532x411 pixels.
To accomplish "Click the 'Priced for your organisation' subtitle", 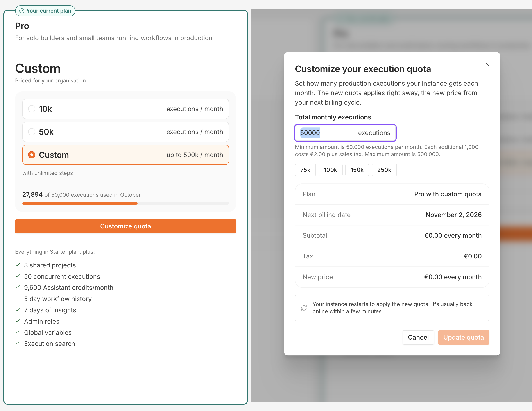I will (x=50, y=81).
